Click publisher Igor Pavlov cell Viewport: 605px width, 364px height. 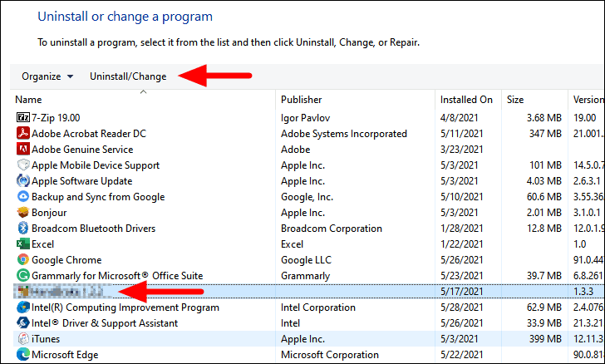click(x=305, y=118)
